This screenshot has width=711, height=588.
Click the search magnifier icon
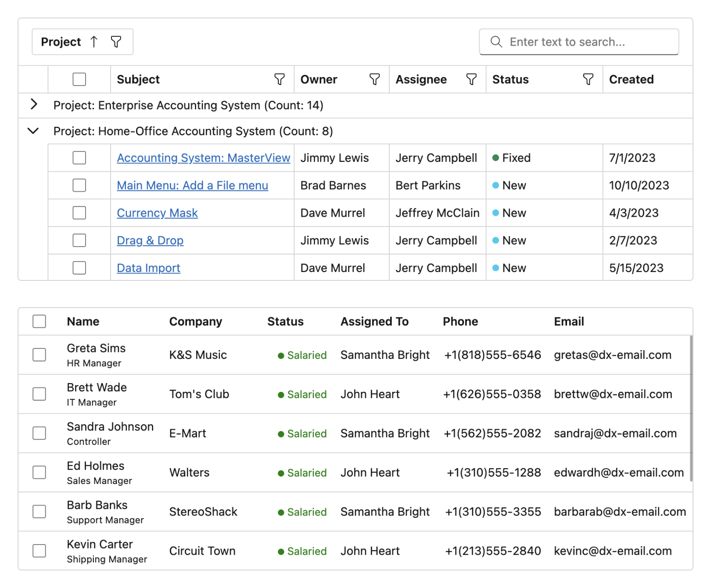496,42
